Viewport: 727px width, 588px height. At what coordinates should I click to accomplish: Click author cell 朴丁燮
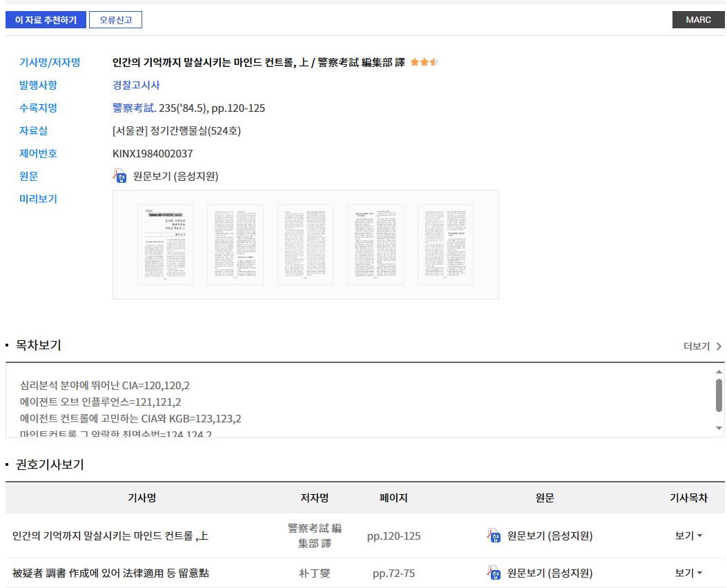pos(314,574)
